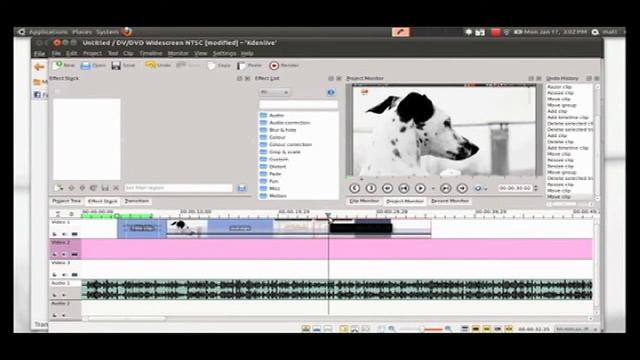
Task: Click the dog thumbnail clip on Video 1
Action: (187, 228)
